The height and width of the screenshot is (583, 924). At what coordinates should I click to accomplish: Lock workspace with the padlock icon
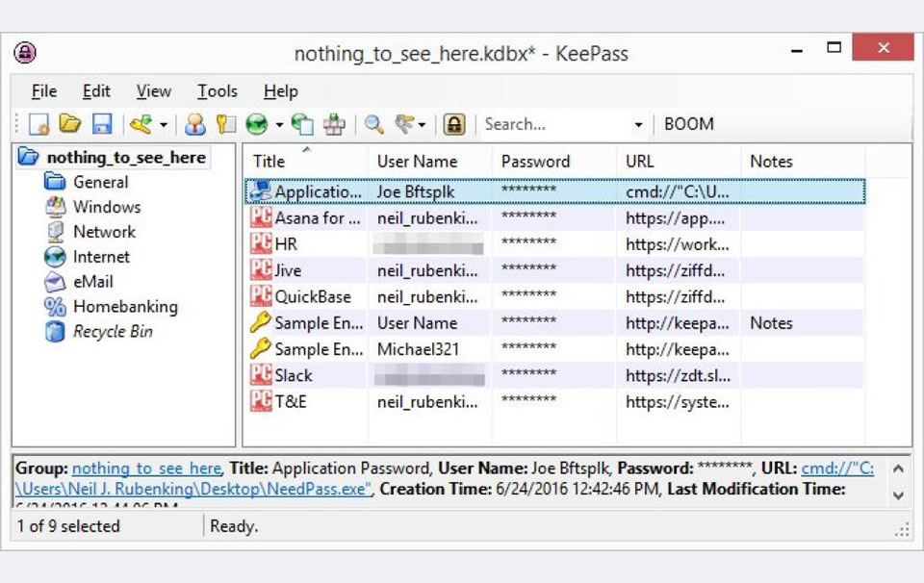[454, 124]
